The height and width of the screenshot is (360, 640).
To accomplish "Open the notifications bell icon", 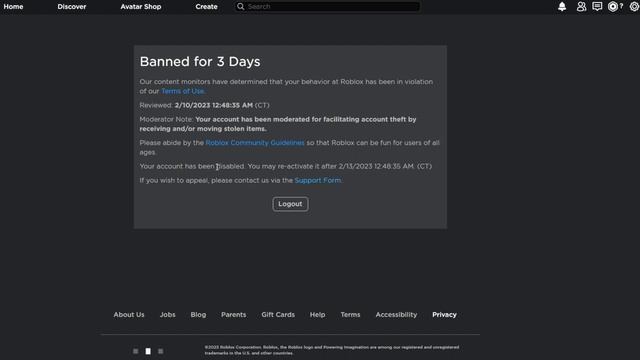I will [x=562, y=7].
